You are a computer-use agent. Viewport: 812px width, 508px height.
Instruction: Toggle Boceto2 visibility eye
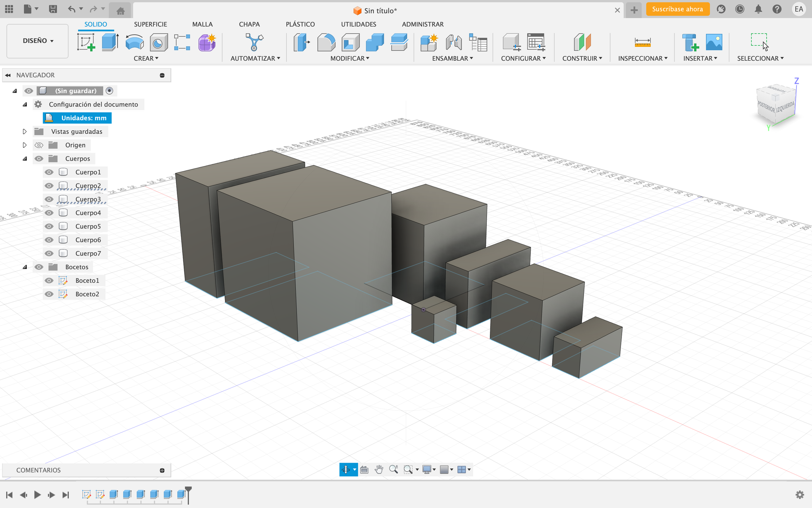tap(49, 294)
